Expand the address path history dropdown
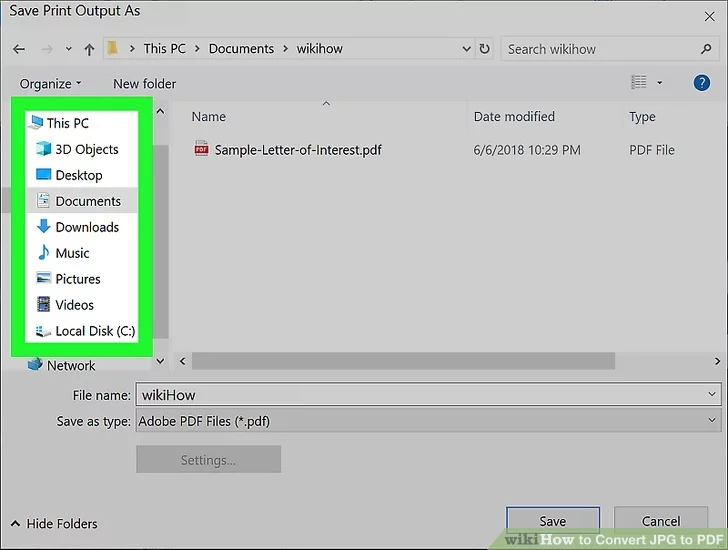This screenshot has width=728, height=550. point(466,48)
